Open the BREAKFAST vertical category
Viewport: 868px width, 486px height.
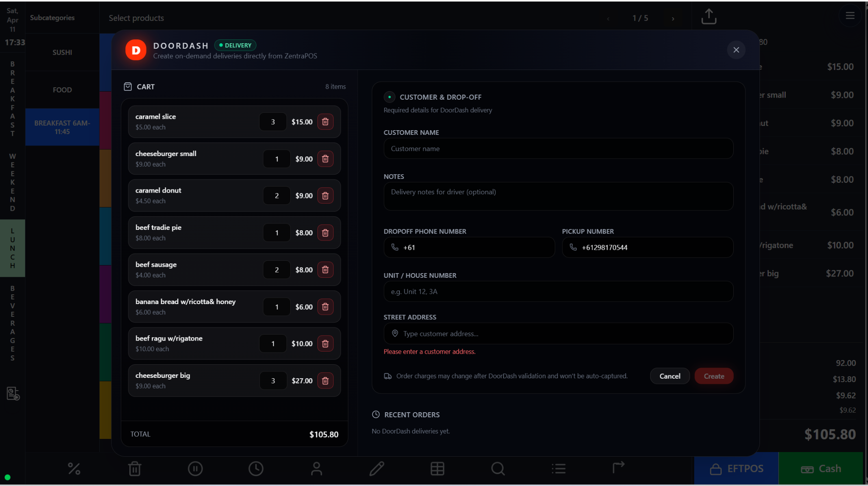click(x=12, y=98)
